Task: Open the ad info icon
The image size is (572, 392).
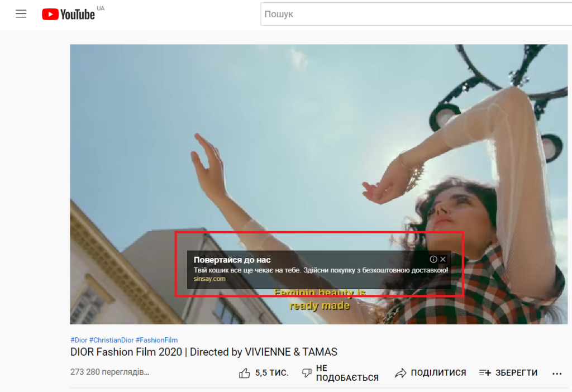Action: coord(433,259)
